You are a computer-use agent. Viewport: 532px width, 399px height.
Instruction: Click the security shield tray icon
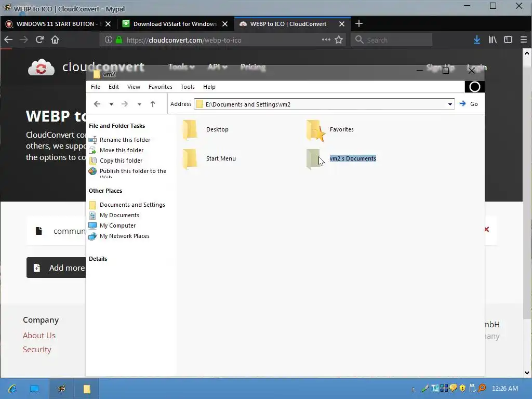pos(462,388)
